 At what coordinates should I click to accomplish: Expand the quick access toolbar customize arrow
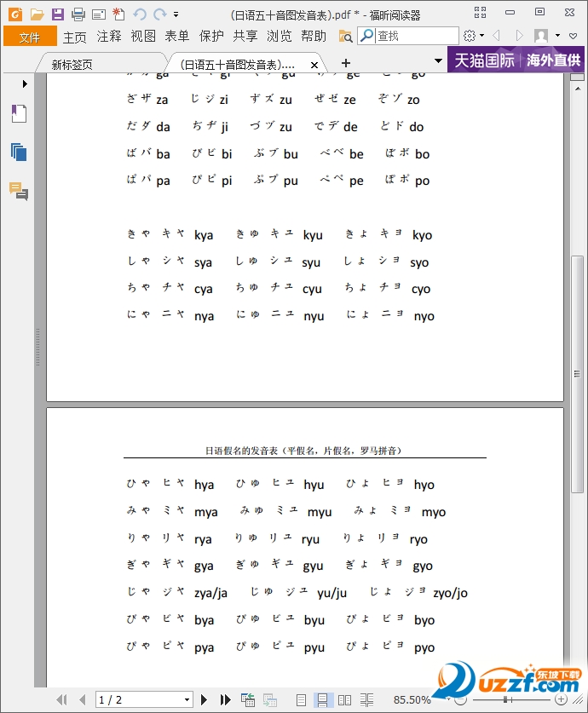coord(176,14)
